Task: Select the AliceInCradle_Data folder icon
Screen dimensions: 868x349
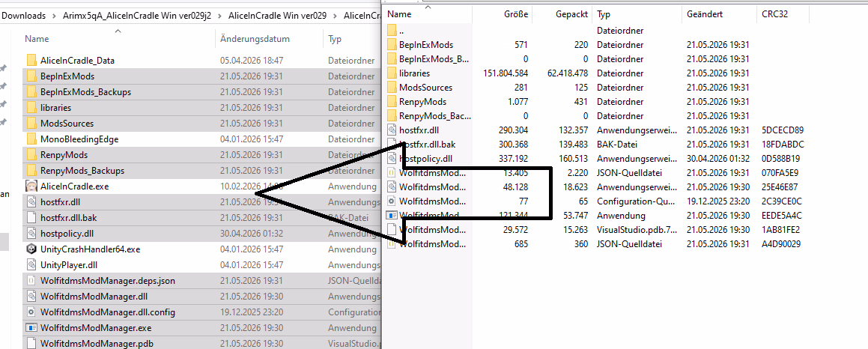Action: (x=31, y=61)
